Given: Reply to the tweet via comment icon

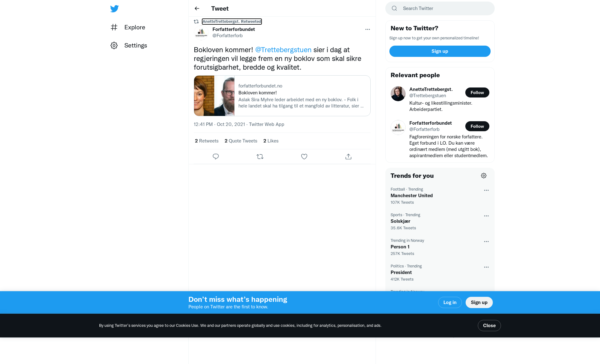Looking at the screenshot, I should point(216,157).
